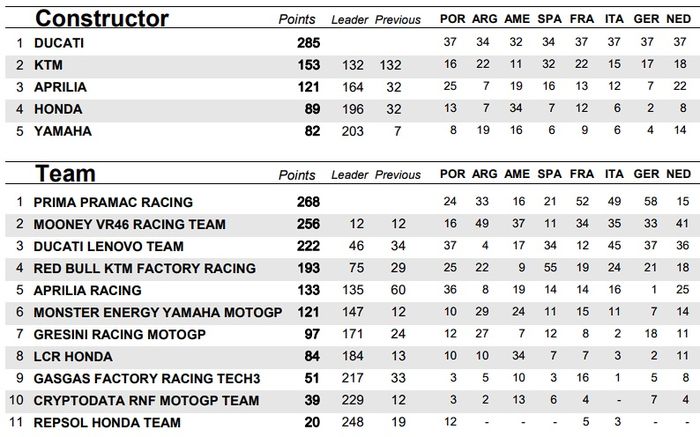Image resolution: width=700 pixels, height=437 pixels.
Task: Click the Constructor table heading
Action: click(101, 18)
